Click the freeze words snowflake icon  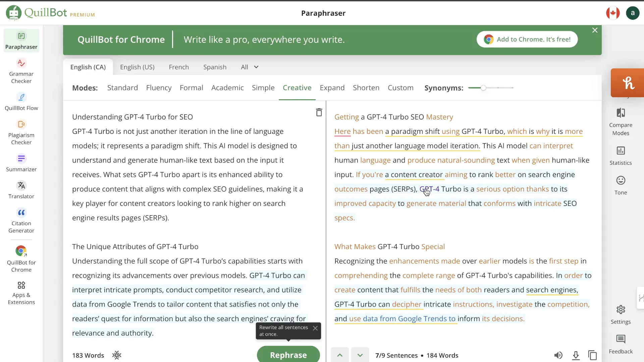click(x=117, y=355)
